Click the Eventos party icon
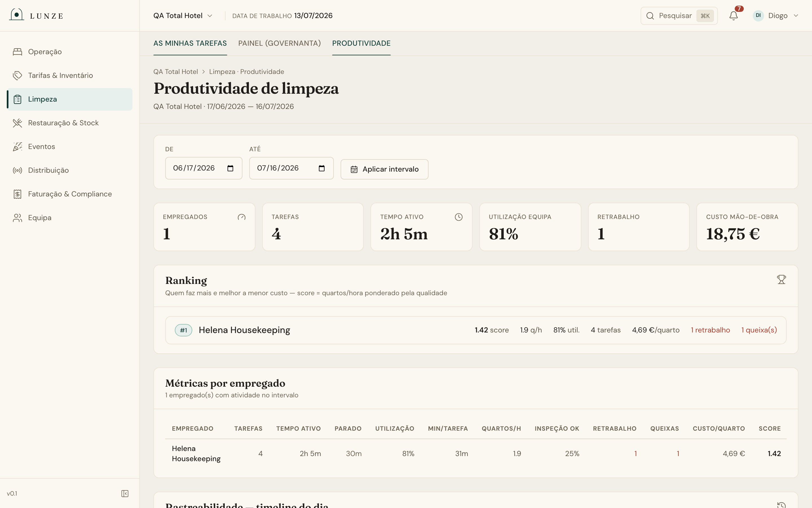 (17, 146)
